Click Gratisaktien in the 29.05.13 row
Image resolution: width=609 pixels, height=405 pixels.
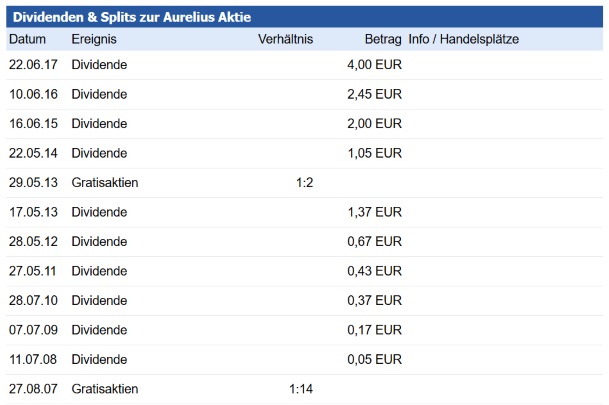(x=105, y=183)
